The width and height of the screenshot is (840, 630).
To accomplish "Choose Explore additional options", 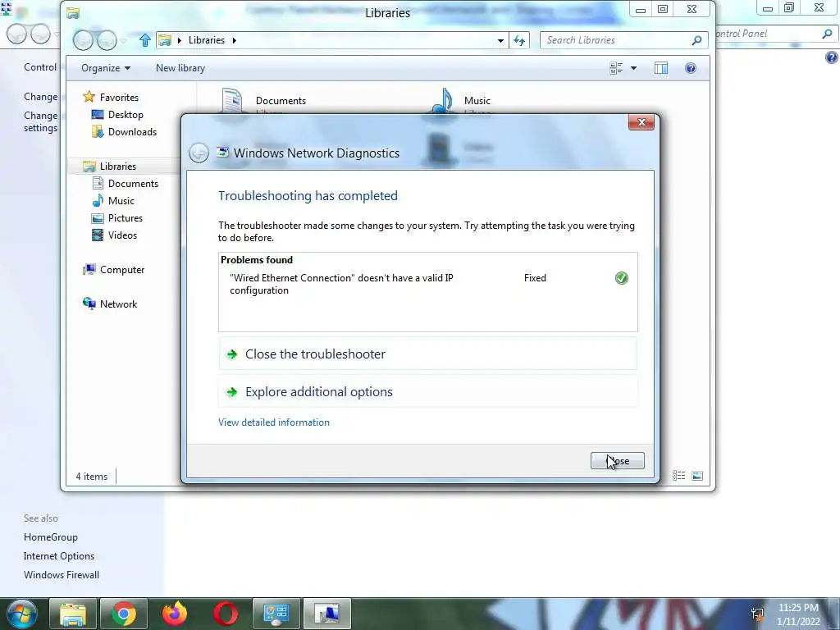I will pos(427,391).
